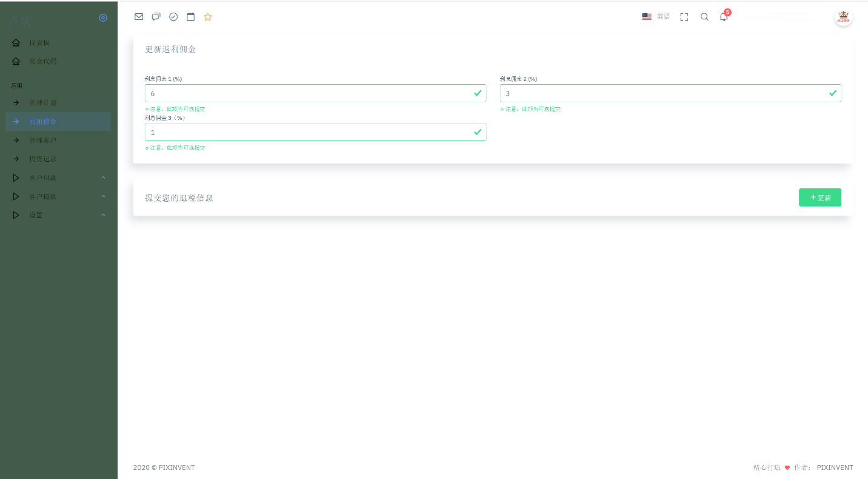Expand 客户付款 submenu chevron

click(103, 178)
